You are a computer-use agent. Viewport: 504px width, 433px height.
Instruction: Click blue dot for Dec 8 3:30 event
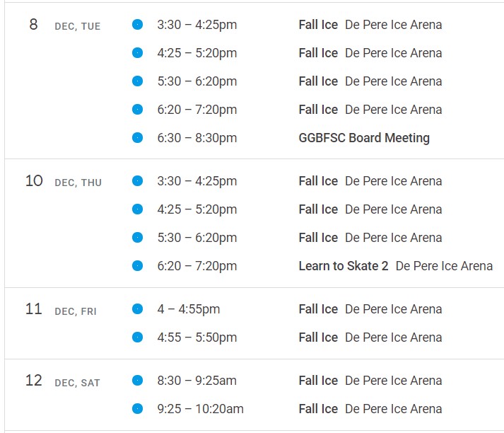pyautogui.click(x=137, y=25)
